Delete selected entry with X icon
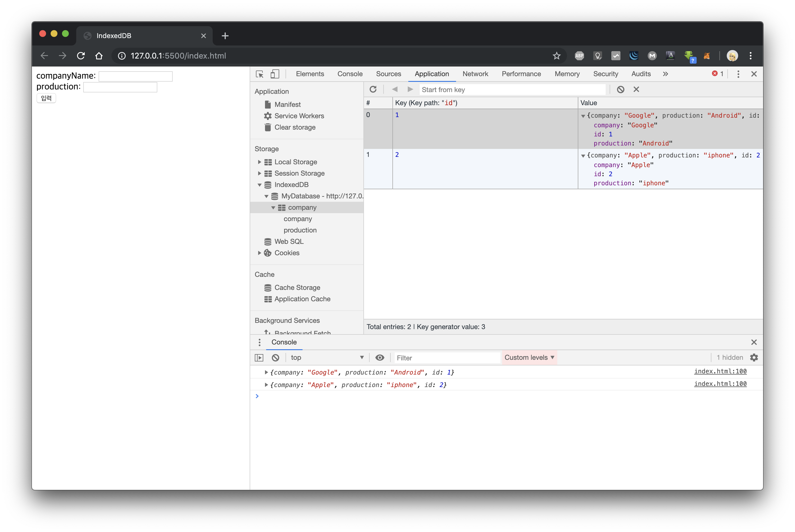Screen dimensions: 795x532 tap(636, 89)
